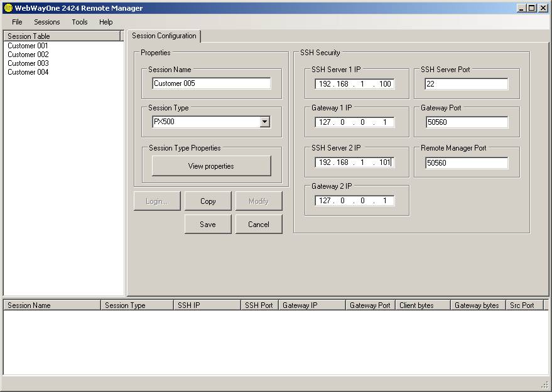Click the View properties button
The width and height of the screenshot is (552, 392).
pos(211,166)
